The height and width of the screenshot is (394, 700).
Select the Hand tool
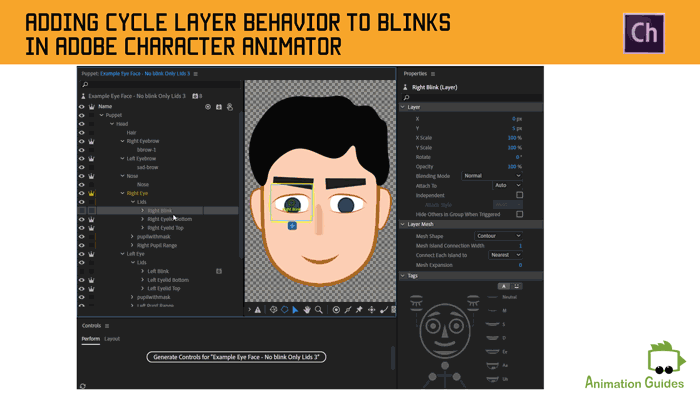pyautogui.click(x=307, y=310)
